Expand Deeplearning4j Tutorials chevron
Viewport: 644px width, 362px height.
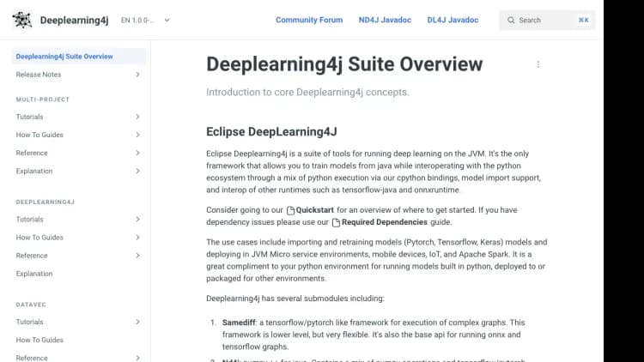coord(137,220)
